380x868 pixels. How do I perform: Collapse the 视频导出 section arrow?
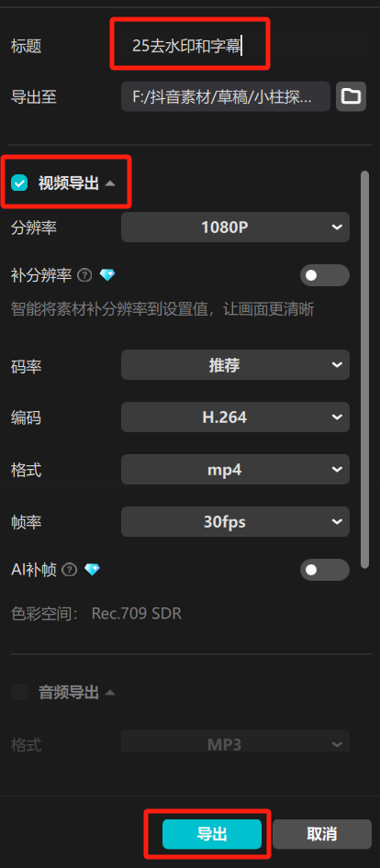click(110, 184)
